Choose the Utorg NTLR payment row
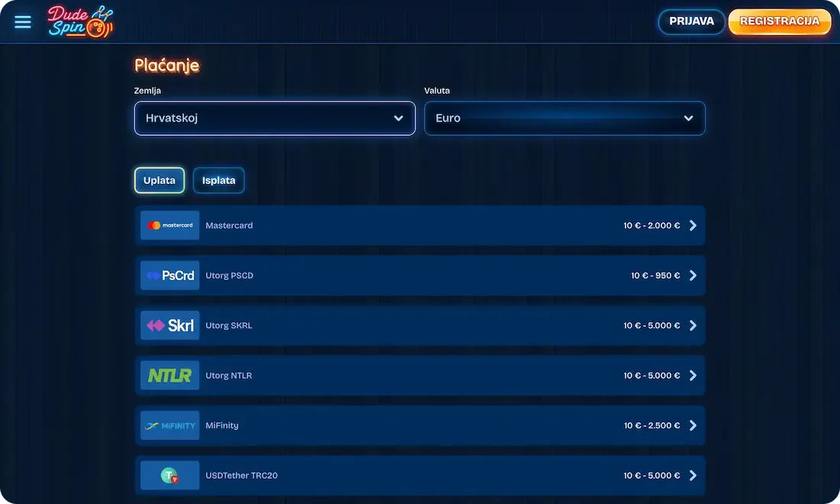Screen dimensions: 840x504 [x=420, y=376]
